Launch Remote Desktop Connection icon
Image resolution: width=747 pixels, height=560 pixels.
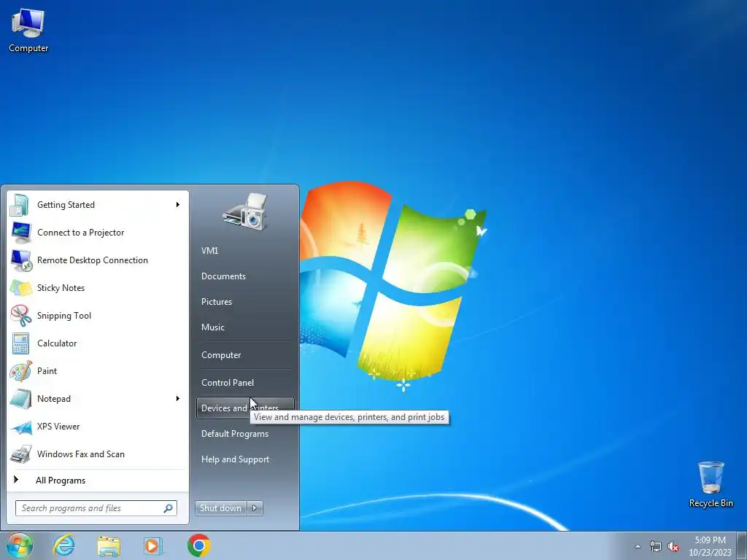pos(21,260)
